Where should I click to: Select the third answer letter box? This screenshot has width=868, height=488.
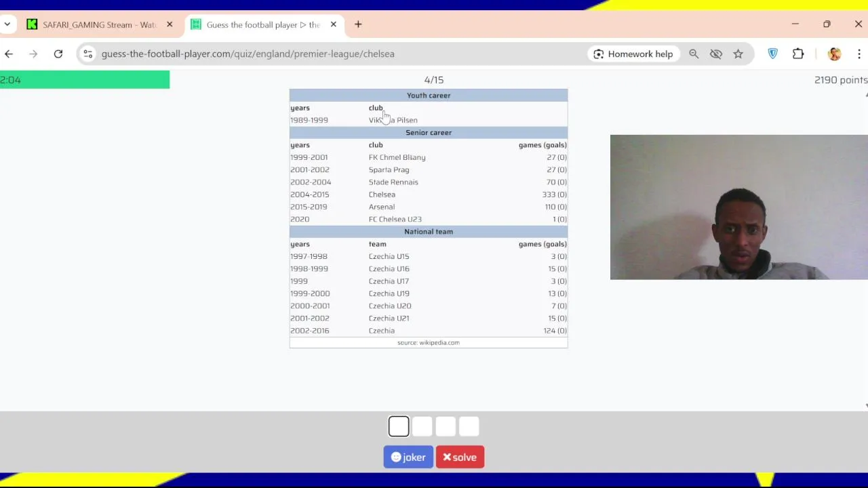446,426
